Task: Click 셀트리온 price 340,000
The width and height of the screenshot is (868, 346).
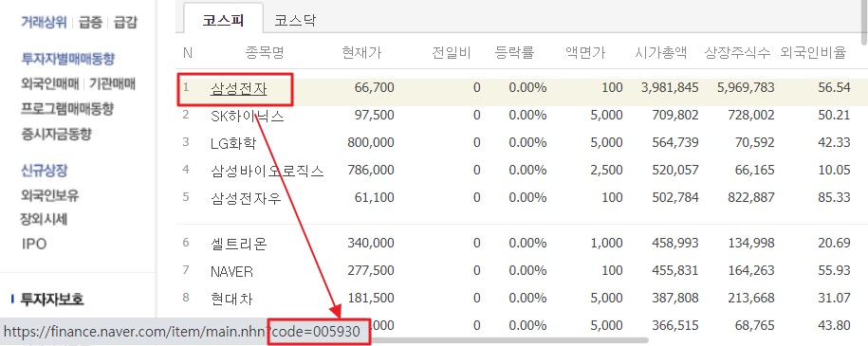Action: tap(371, 244)
